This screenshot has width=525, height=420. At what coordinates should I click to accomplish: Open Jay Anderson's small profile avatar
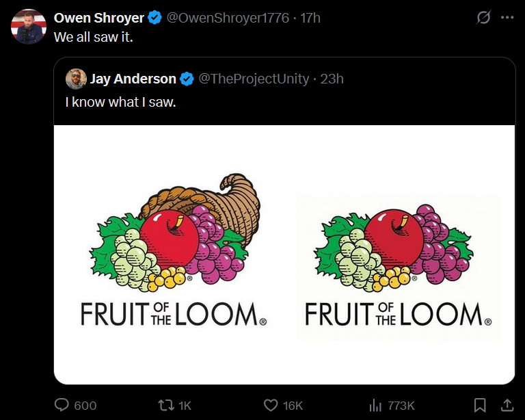click(x=75, y=79)
